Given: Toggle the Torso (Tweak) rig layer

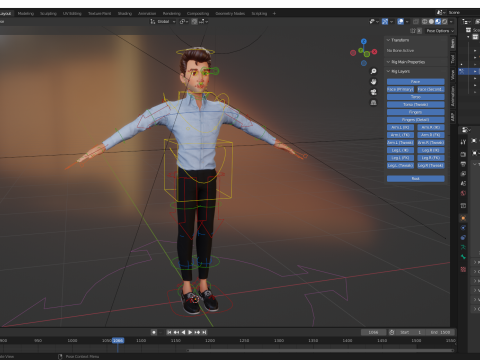Looking at the screenshot, I should (x=415, y=105).
